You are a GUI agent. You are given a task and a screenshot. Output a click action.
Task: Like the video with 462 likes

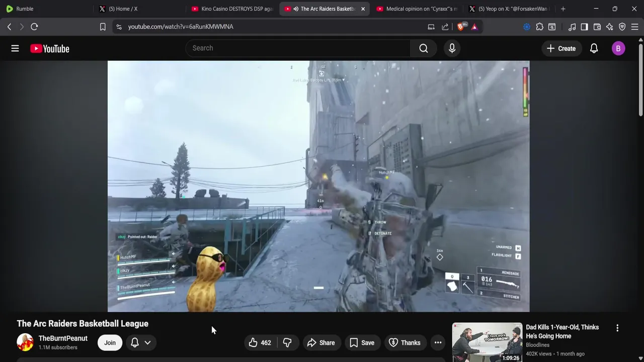(x=260, y=343)
